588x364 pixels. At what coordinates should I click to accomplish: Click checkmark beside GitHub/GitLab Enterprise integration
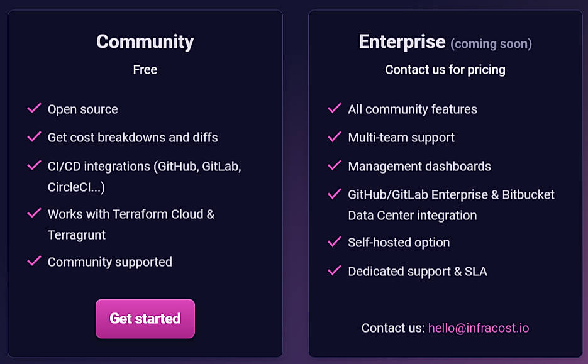tap(335, 194)
